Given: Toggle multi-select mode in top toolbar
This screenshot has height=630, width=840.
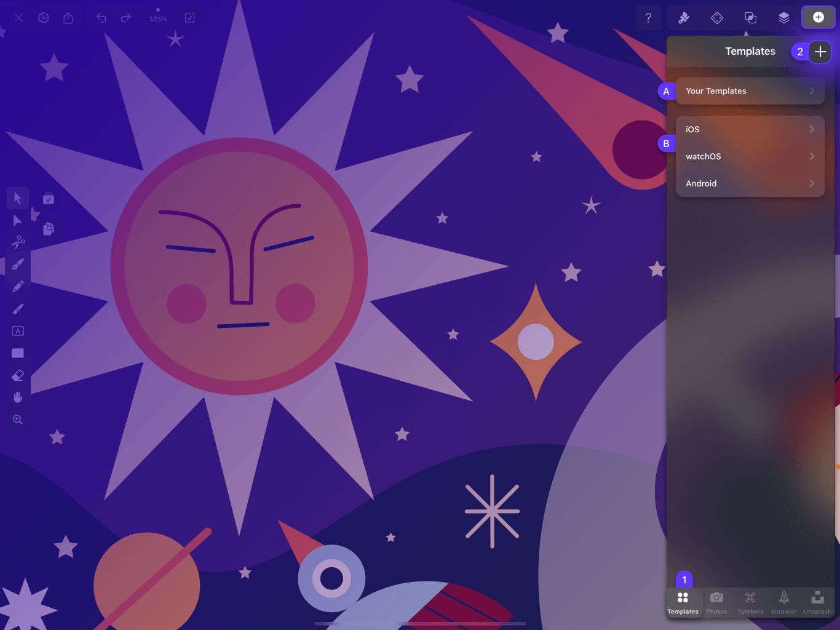Looking at the screenshot, I should point(190,18).
